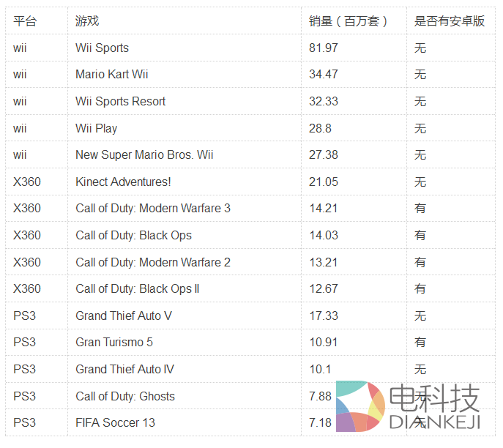Click 无 in the Wii Sports row
Screen dimensions: 503x448
[420, 48]
